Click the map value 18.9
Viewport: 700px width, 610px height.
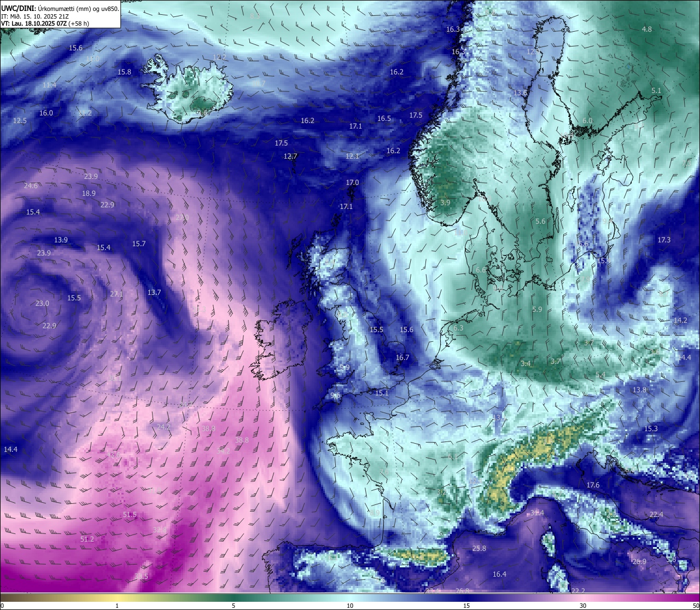click(x=89, y=194)
